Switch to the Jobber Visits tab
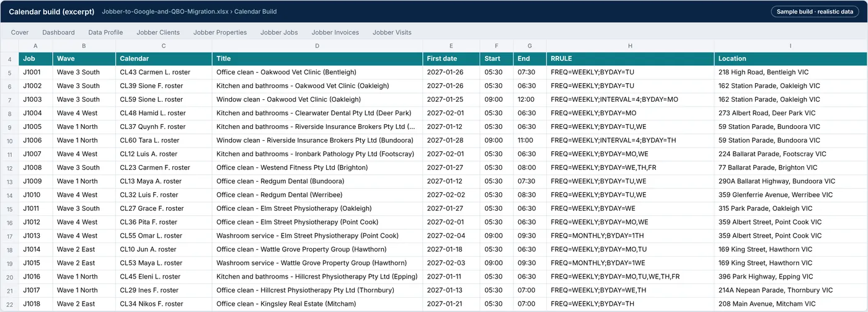Viewport: 868px width, 312px height. click(x=392, y=32)
